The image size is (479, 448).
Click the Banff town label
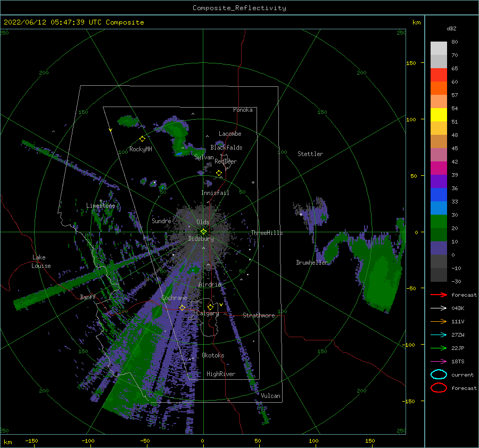pos(88,297)
